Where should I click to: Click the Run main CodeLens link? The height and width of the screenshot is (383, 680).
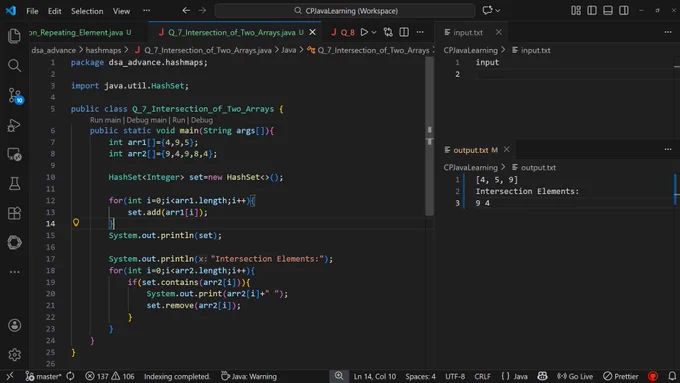[x=105, y=120]
